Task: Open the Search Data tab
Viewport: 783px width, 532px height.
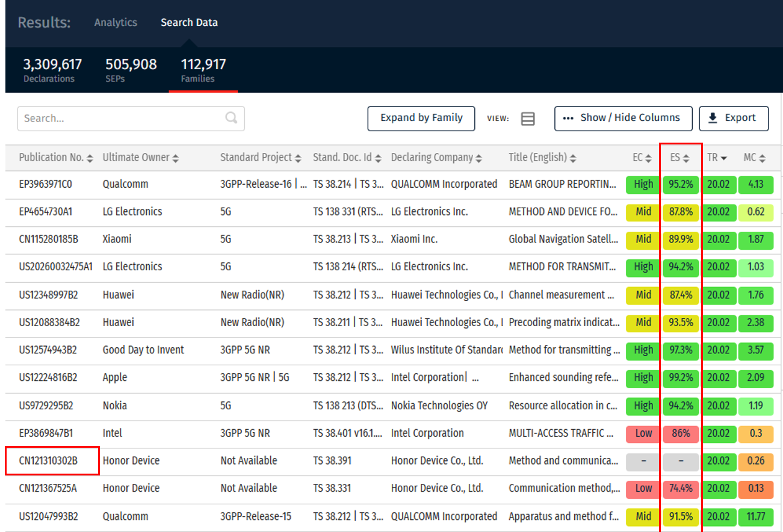Action: [x=189, y=22]
